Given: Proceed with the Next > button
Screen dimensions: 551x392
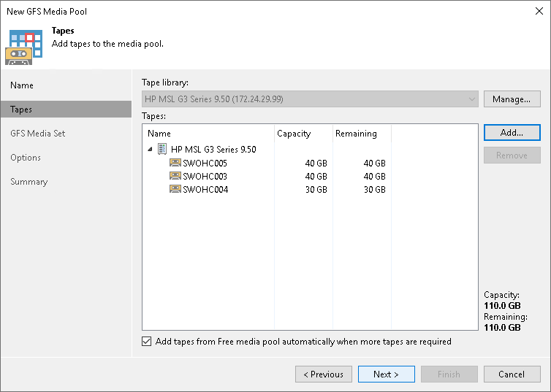Looking at the screenshot, I should 386,374.
